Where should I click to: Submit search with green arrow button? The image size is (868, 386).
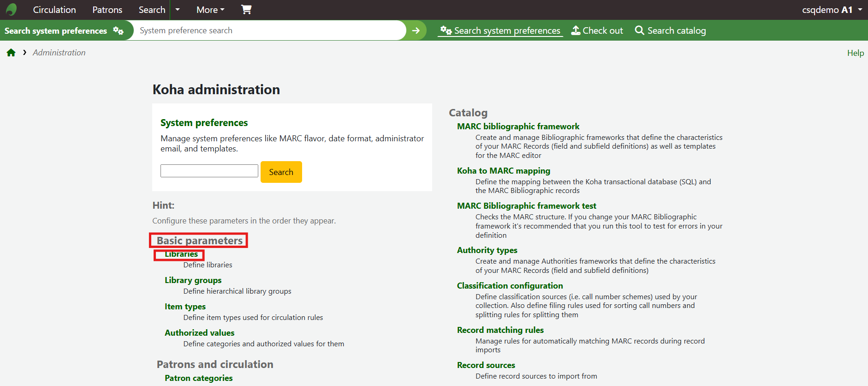coord(416,30)
